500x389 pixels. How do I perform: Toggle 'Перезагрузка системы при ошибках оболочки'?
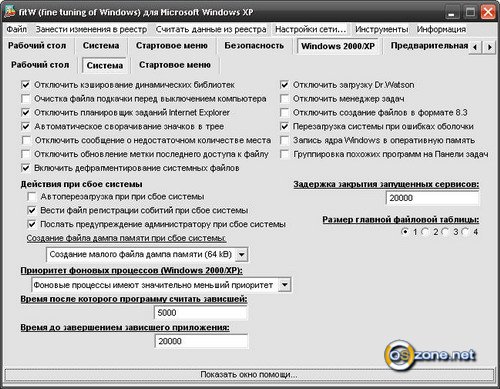coord(284,126)
